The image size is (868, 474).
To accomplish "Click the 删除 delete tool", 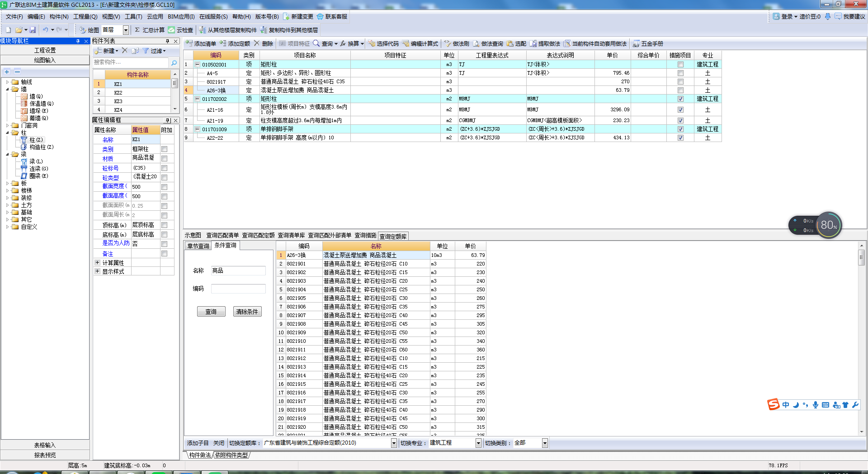I will (264, 43).
